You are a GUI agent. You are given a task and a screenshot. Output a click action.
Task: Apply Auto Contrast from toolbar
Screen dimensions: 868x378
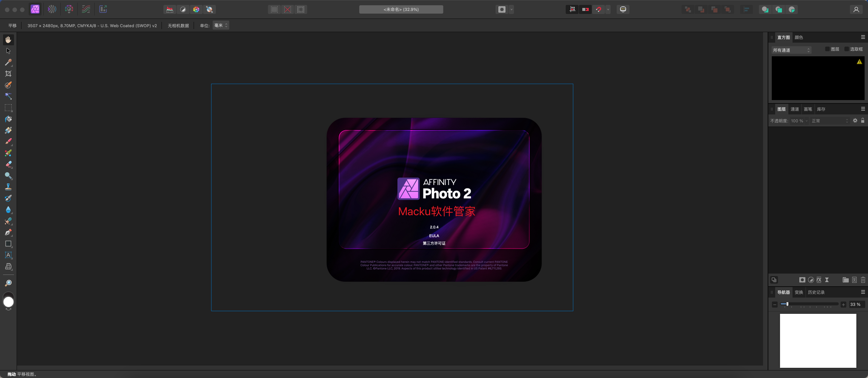183,9
